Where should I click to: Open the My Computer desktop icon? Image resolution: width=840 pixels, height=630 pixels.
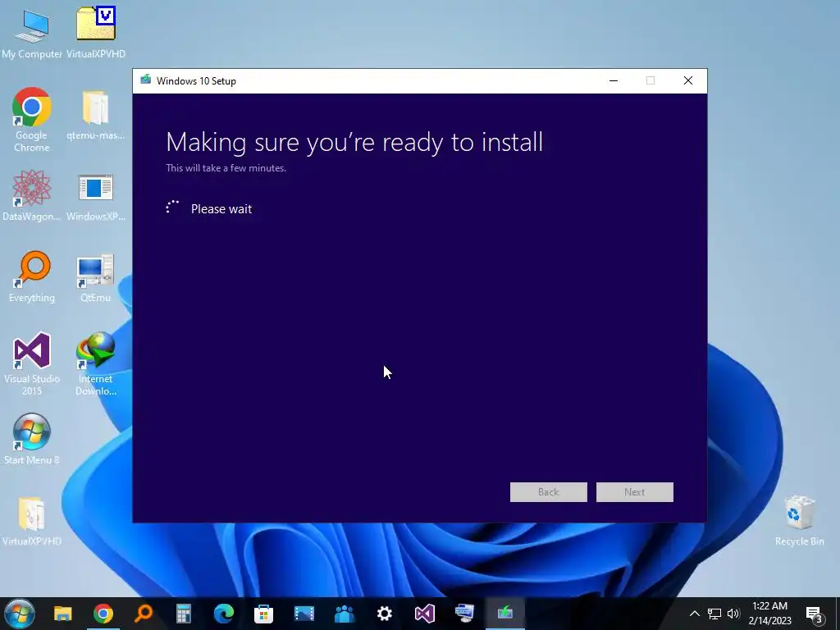[32, 33]
